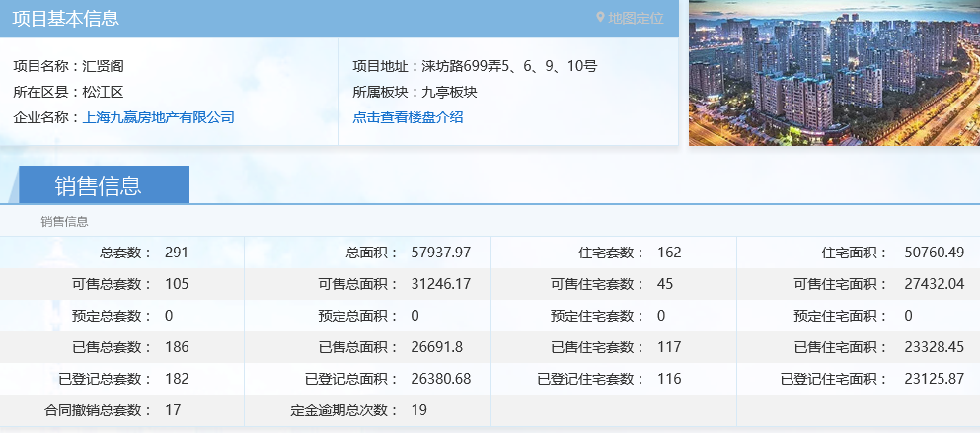The width and height of the screenshot is (980, 433).
Task: Click the 住宅面积 value 50760.49
Action: [x=934, y=253]
